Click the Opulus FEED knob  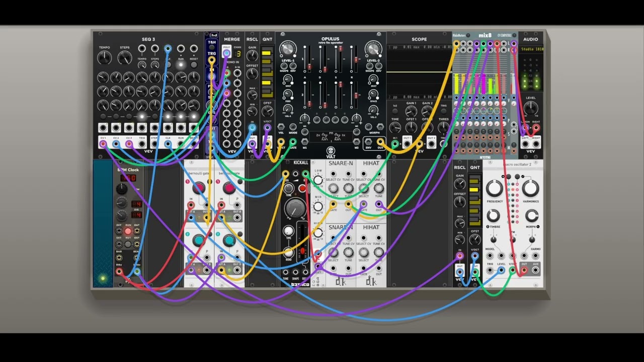pyautogui.click(x=288, y=94)
